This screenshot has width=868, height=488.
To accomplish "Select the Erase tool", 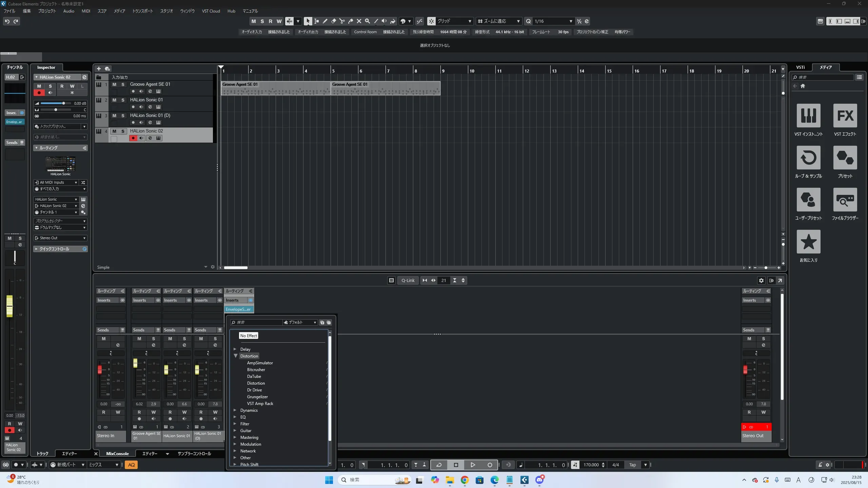I will click(x=334, y=21).
